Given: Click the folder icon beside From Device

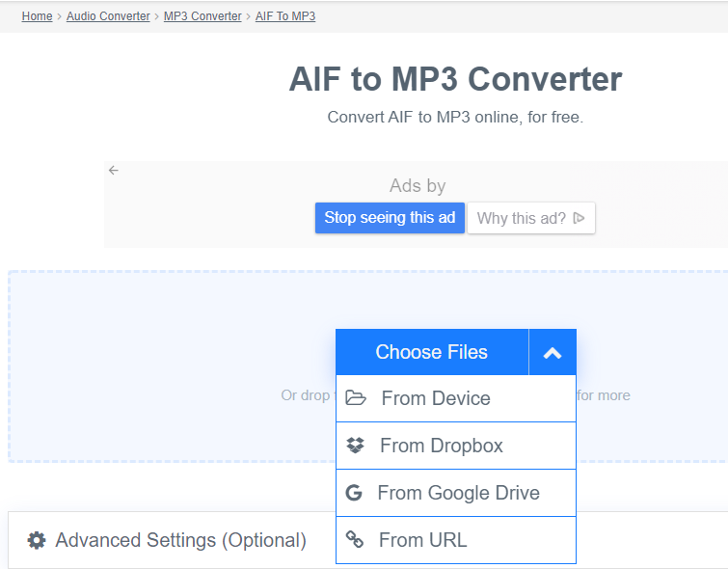Looking at the screenshot, I should (356, 398).
